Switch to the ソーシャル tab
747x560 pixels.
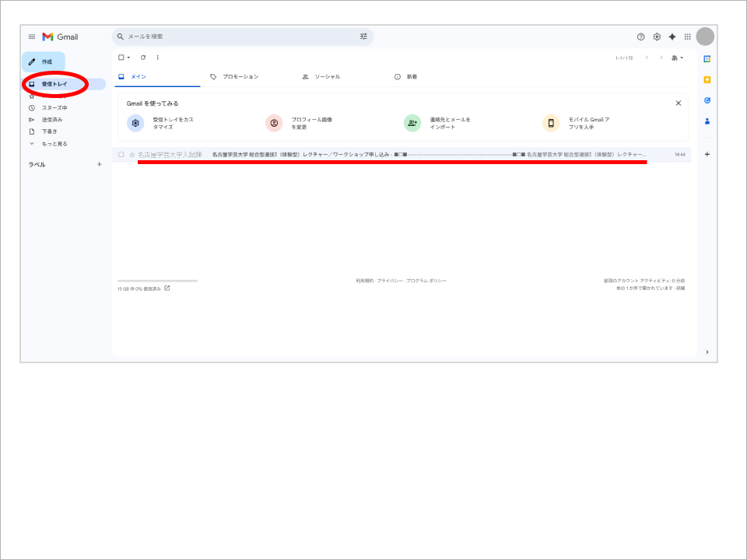(327, 77)
